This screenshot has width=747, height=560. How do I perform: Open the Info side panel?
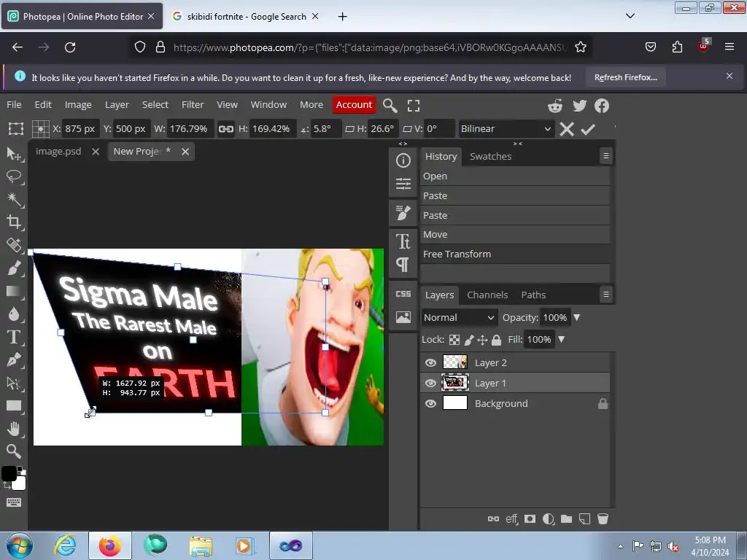pos(403,160)
